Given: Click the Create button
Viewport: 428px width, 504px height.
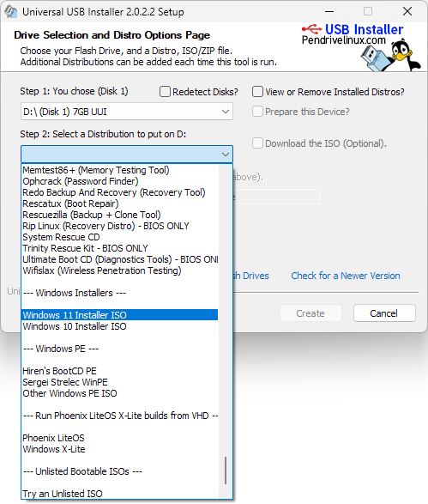Looking at the screenshot, I should 310,313.
